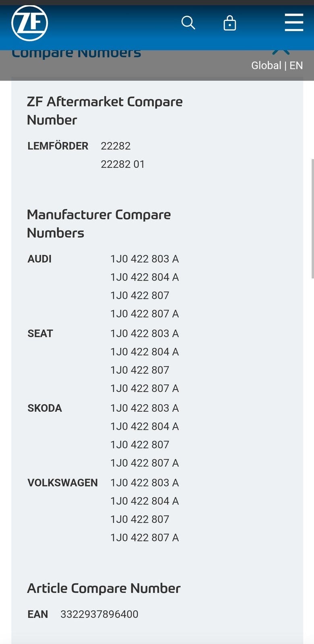Click the SEAT manufacturer label

(40, 333)
